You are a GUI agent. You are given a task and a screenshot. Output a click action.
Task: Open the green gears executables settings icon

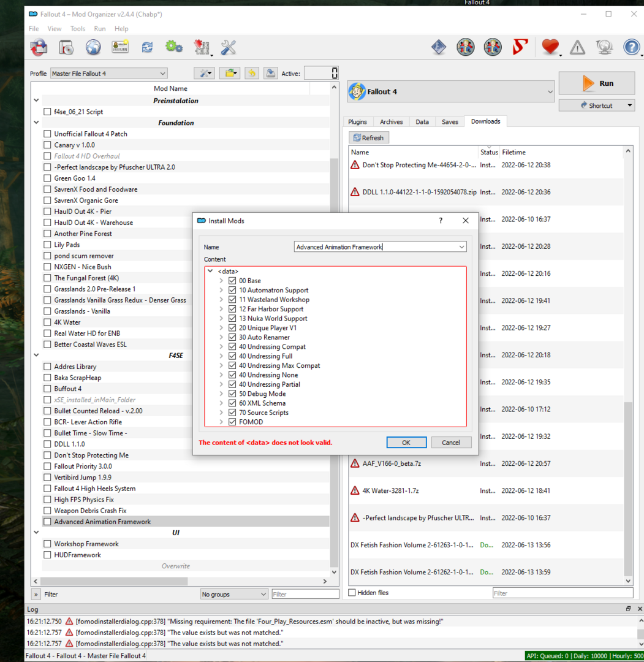(x=174, y=47)
